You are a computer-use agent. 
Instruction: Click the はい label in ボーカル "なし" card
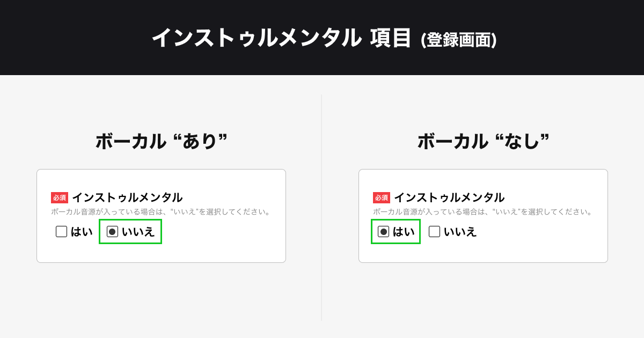pyautogui.click(x=404, y=232)
